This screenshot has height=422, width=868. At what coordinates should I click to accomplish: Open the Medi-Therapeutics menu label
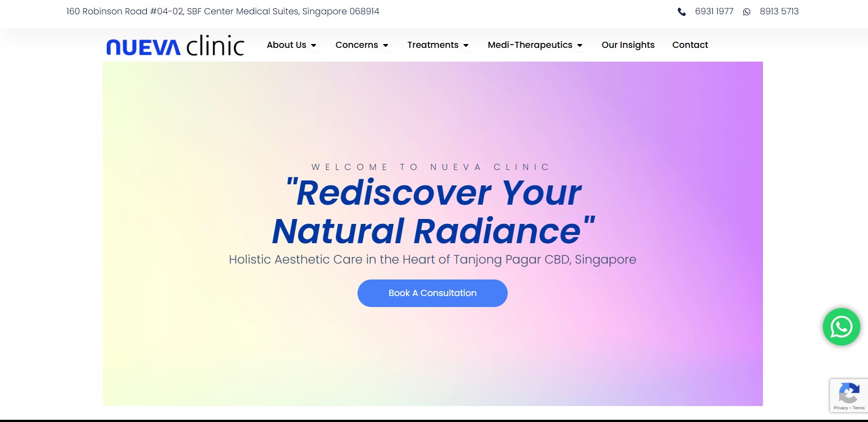(530, 45)
